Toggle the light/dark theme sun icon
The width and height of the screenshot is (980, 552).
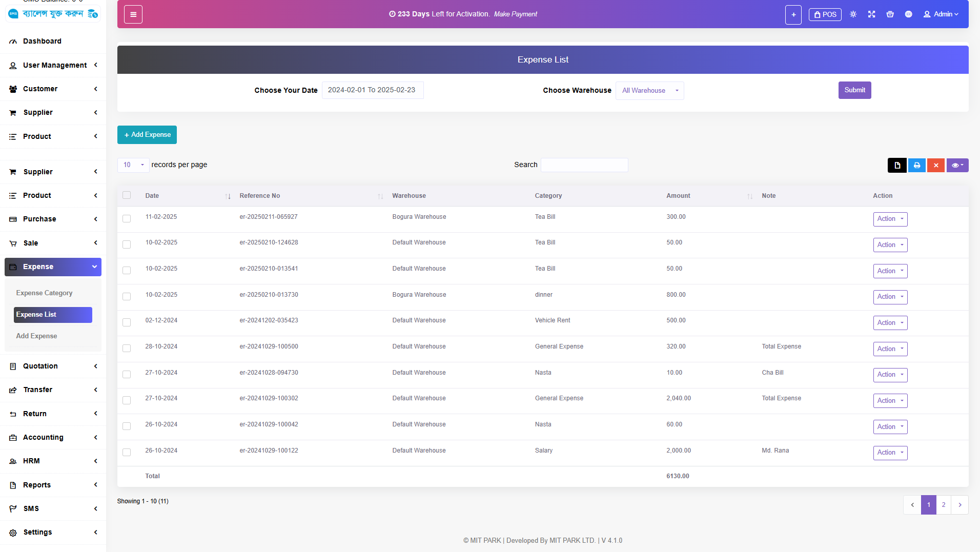[x=853, y=14]
